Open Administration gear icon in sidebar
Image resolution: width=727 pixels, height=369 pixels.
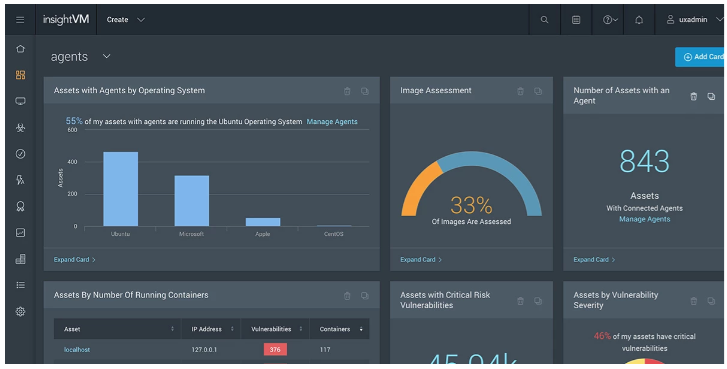[x=20, y=312]
